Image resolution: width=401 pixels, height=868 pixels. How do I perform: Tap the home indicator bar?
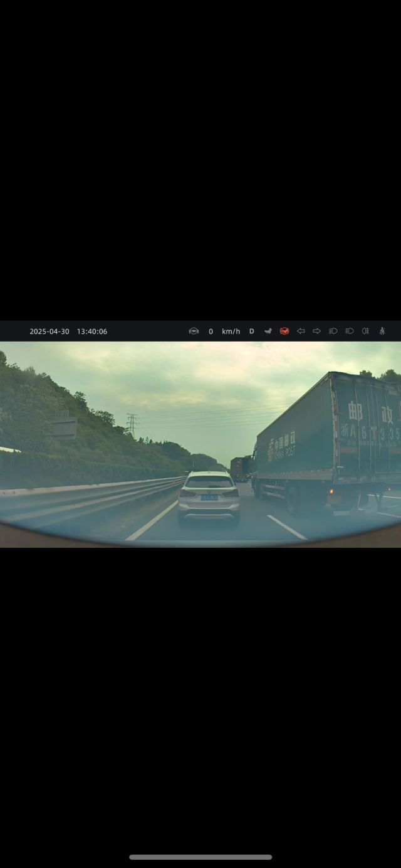click(x=200, y=857)
